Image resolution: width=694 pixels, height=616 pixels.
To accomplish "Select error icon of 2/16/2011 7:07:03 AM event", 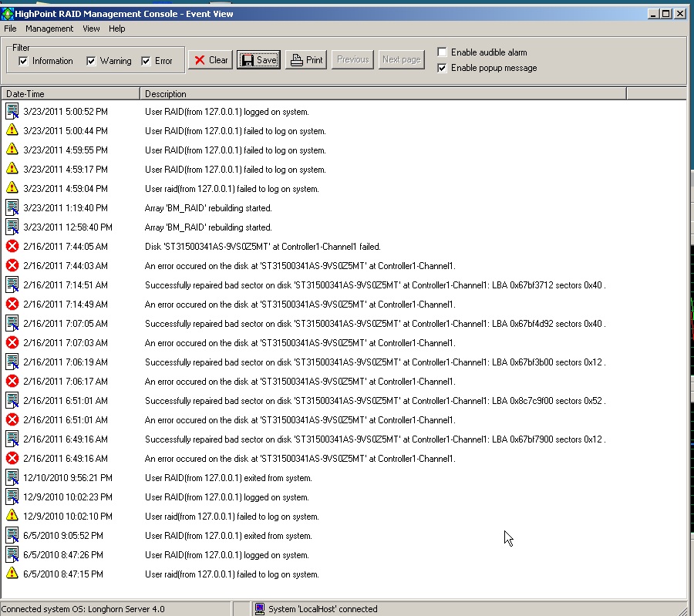I will 12,342.
